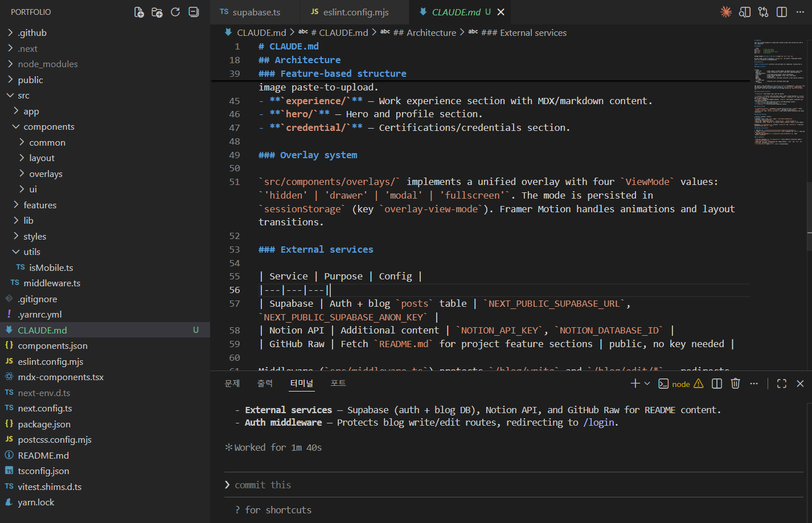This screenshot has height=523, width=812.
Task: Open package.json in the explorer
Action: click(x=44, y=424)
